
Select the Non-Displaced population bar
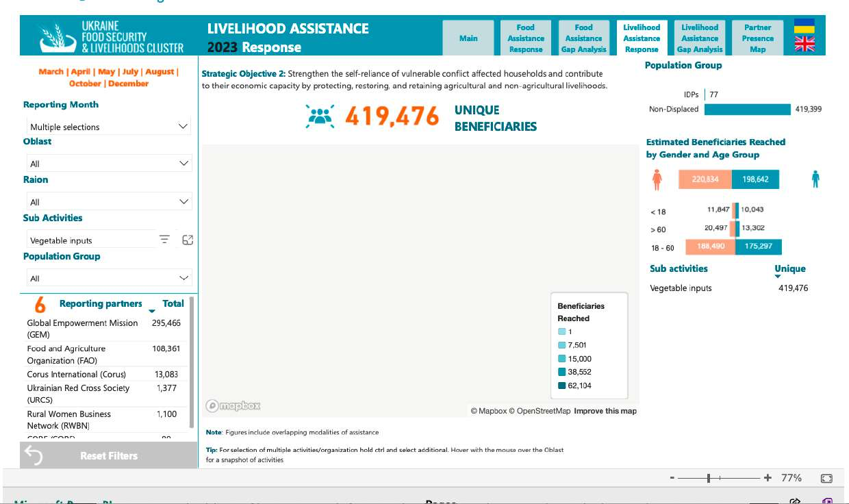click(x=748, y=110)
